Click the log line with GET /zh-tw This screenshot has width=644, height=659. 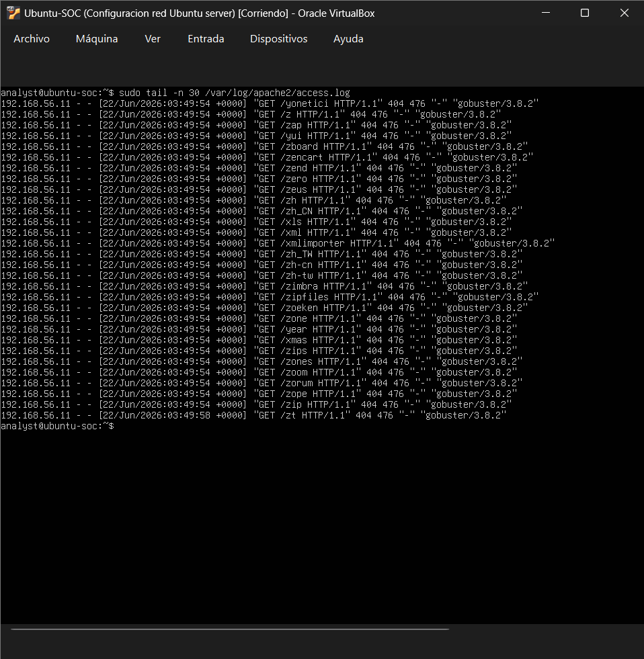tap(261, 275)
